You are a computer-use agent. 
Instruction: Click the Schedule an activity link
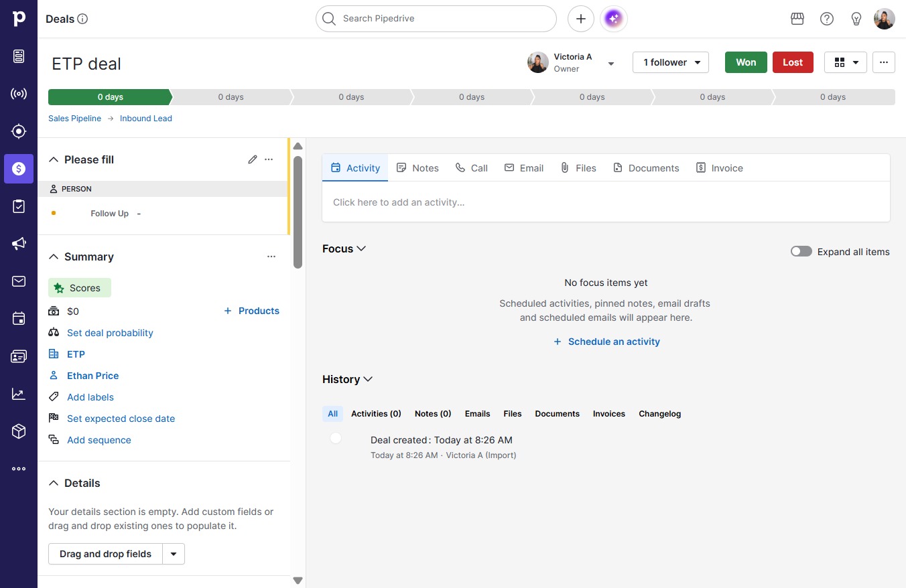point(606,342)
